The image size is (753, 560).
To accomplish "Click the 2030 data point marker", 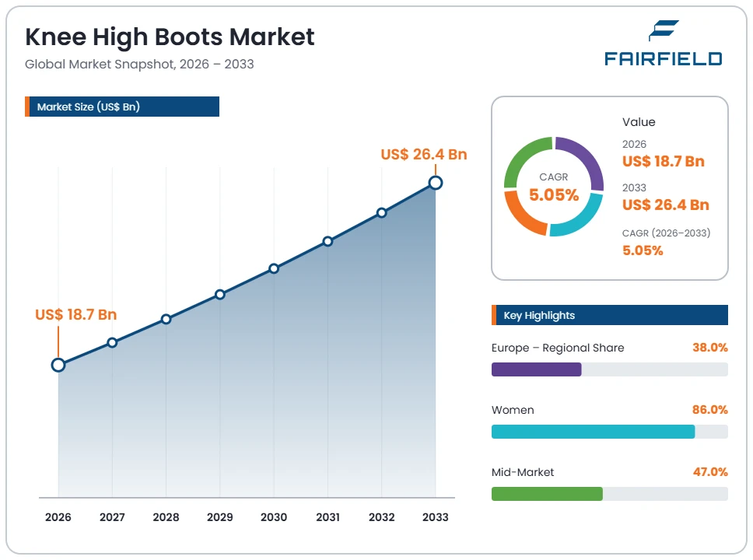I will 273,268.
